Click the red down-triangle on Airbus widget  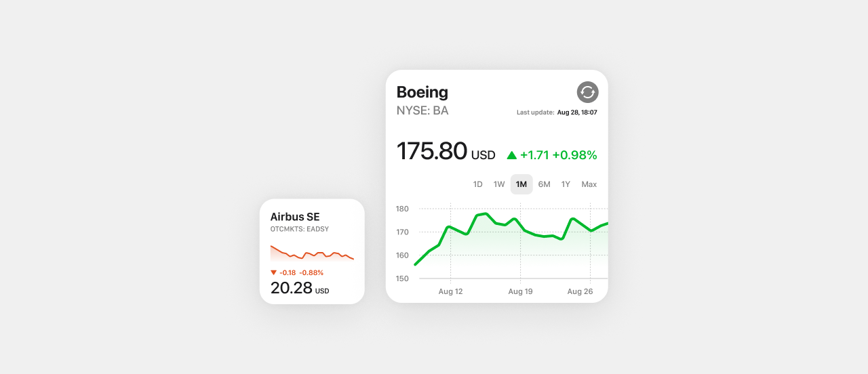[274, 272]
